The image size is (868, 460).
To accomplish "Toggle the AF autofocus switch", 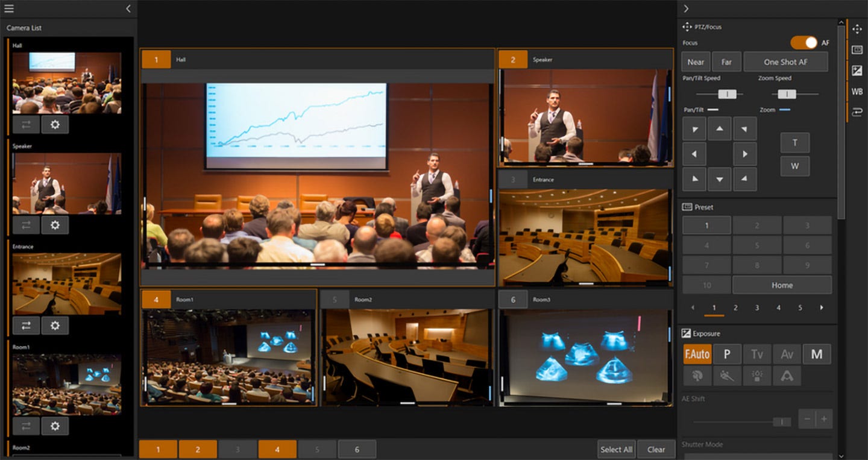I will [804, 43].
